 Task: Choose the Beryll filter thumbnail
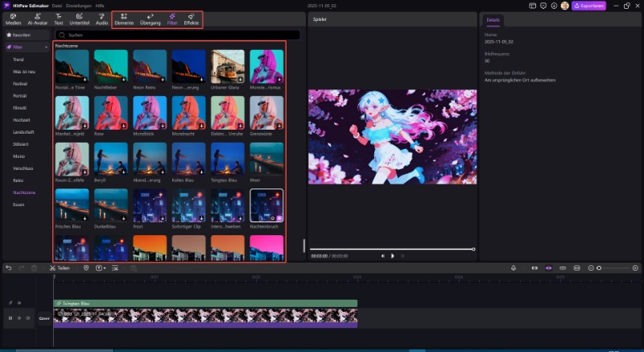(x=111, y=159)
